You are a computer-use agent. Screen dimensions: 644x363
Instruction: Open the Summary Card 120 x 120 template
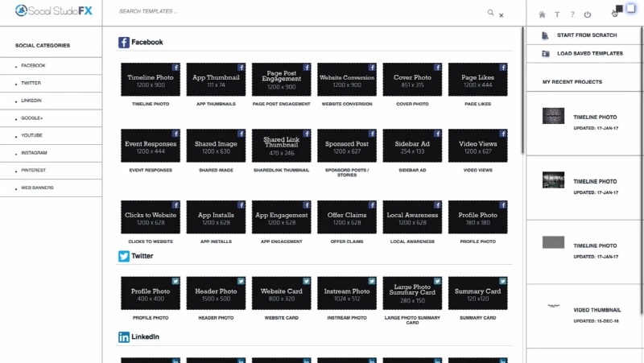pyautogui.click(x=477, y=293)
